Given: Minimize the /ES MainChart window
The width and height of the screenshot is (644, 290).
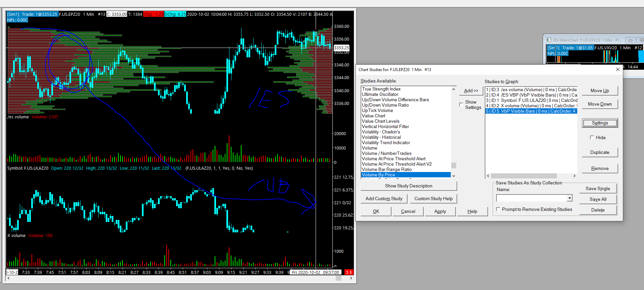Looking at the screenshot, I should [x=630, y=40].
